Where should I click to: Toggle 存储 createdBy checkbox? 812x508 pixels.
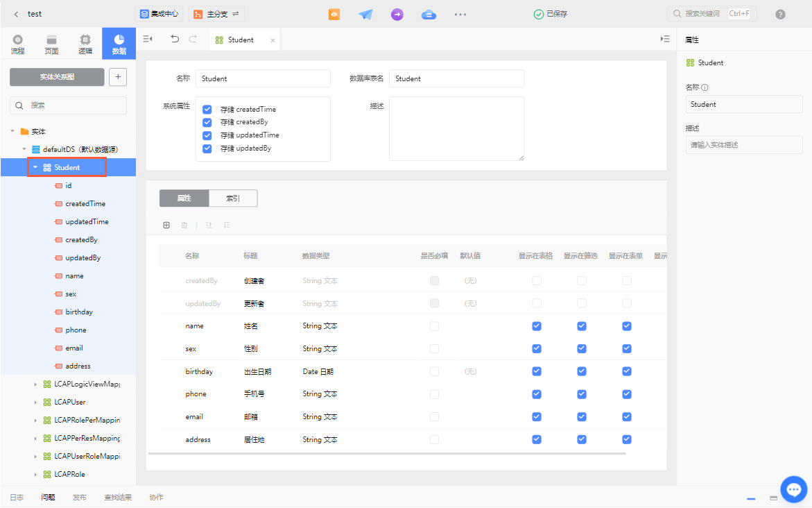(207, 122)
